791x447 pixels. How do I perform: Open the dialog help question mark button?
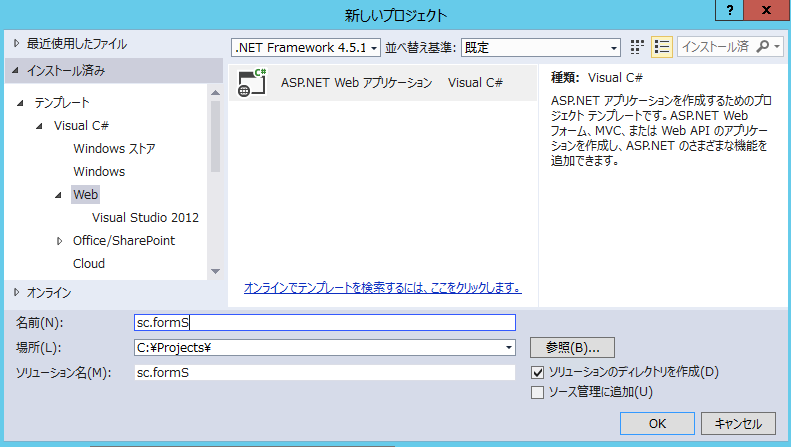pyautogui.click(x=729, y=10)
